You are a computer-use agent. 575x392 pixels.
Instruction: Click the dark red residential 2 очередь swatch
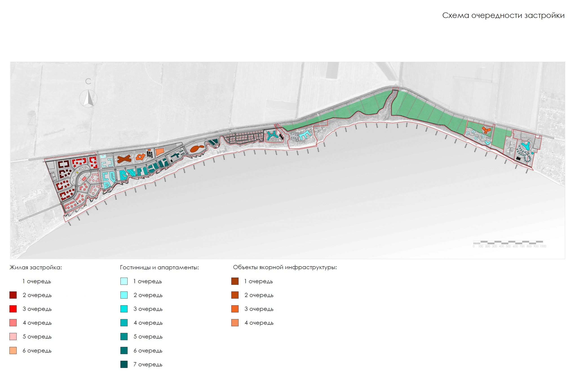[x=13, y=295]
